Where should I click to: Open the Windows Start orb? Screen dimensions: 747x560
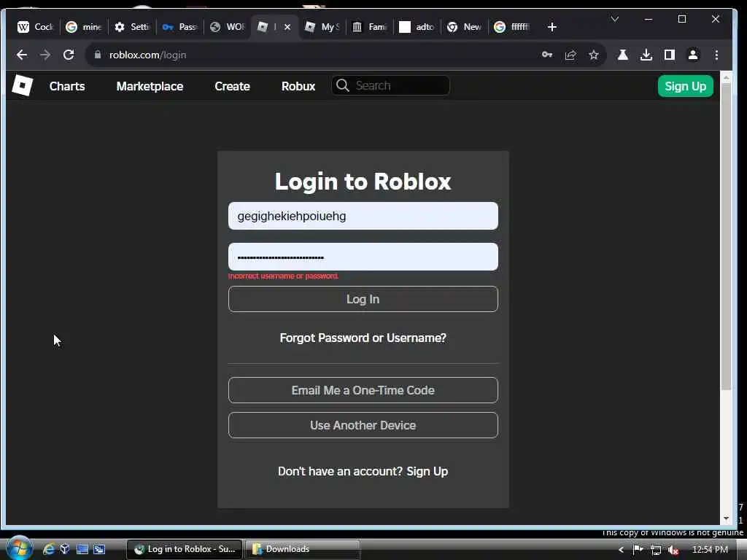[x=19, y=548]
